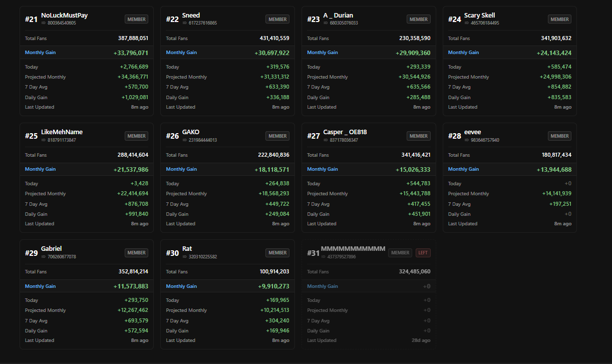Click the MEMBER badge on Sneed card
This screenshot has width=612, height=364.
pyautogui.click(x=277, y=19)
